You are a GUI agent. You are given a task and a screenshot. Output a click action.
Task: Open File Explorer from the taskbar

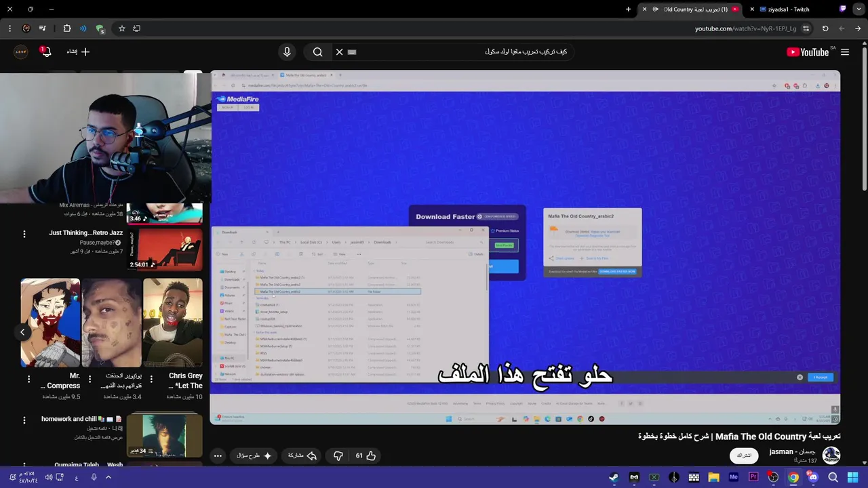713,477
